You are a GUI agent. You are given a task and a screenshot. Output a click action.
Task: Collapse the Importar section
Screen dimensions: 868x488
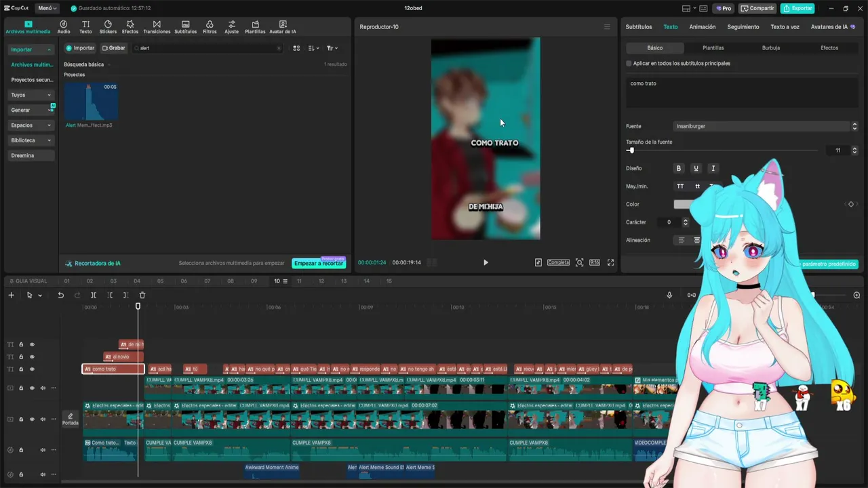[49, 49]
